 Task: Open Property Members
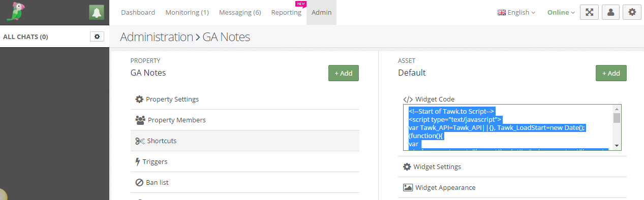pyautogui.click(x=244, y=120)
